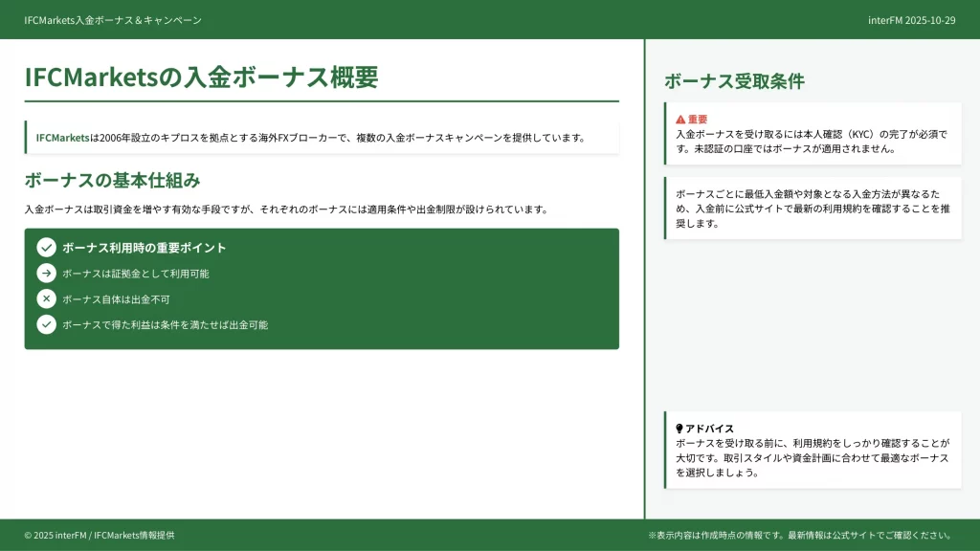
Task: Click the card about 最低入金額 and 入金方法
Action: tap(813, 208)
